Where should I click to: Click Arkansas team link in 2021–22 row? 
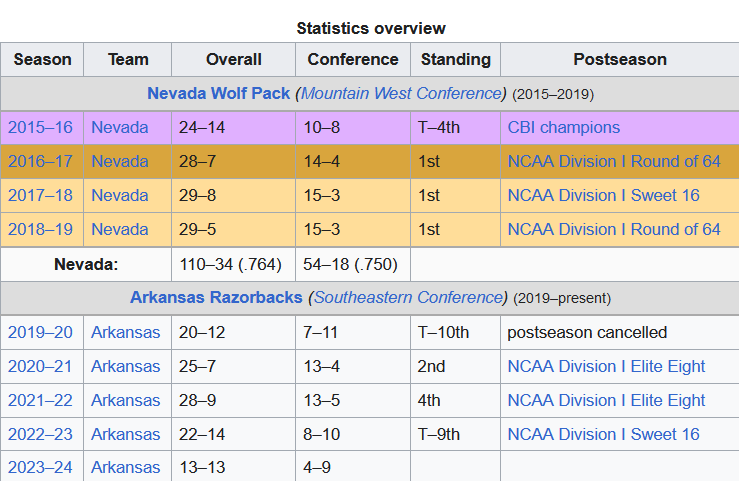point(125,400)
